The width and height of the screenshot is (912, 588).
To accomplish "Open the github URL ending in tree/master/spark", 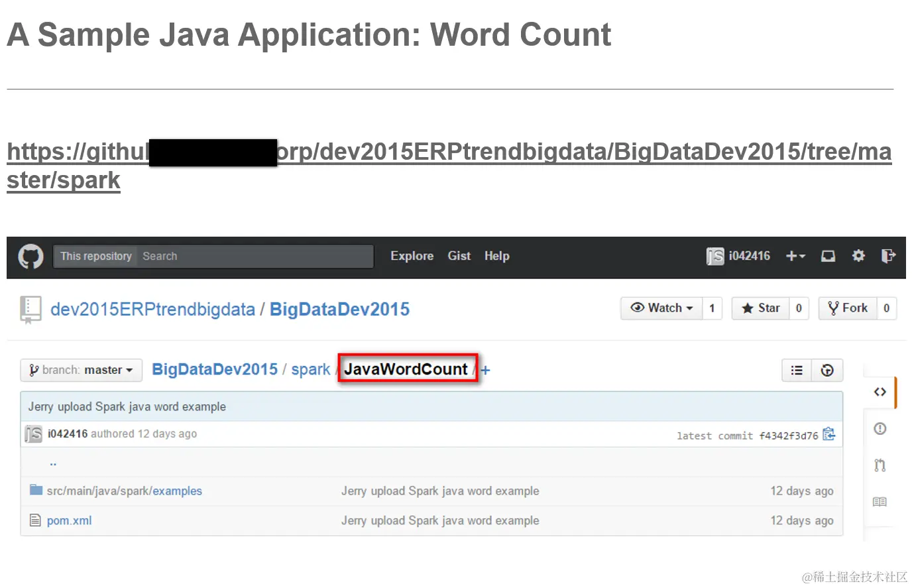I will pyautogui.click(x=449, y=166).
